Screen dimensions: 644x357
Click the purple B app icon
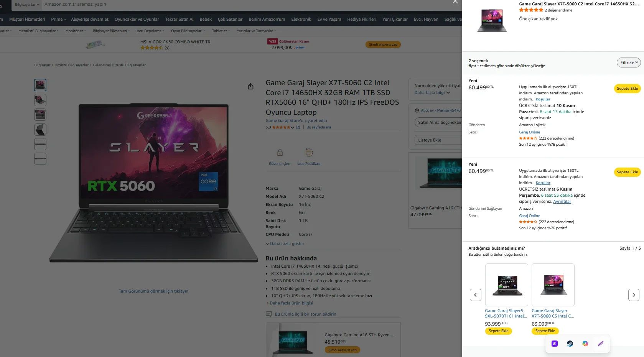pyautogui.click(x=555, y=344)
